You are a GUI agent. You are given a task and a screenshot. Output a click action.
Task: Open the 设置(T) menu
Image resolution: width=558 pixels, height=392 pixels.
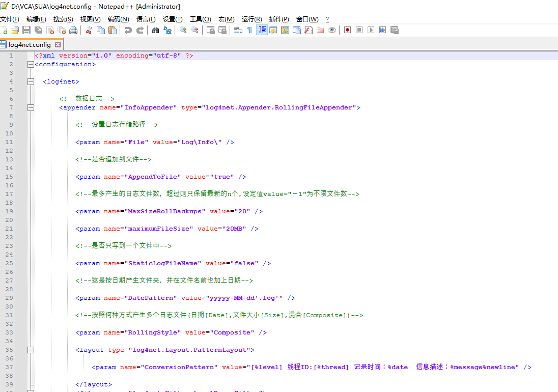pos(173,19)
